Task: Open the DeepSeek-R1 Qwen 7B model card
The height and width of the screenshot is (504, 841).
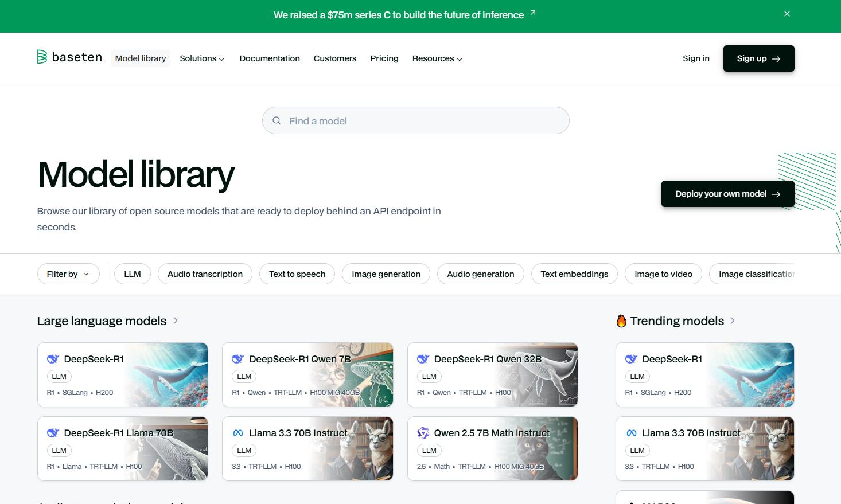Action: (x=307, y=374)
